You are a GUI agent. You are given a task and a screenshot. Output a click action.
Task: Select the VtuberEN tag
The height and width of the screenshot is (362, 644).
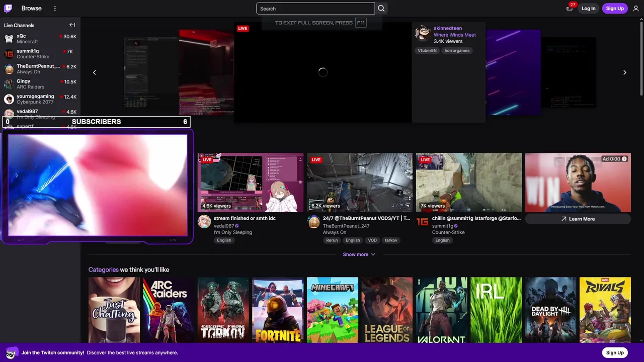pyautogui.click(x=427, y=51)
